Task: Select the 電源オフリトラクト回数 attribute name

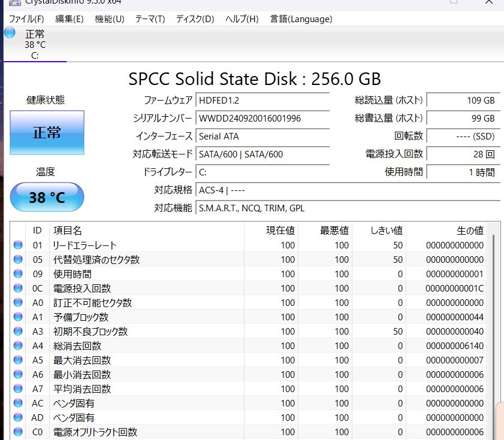Action: click(x=95, y=432)
